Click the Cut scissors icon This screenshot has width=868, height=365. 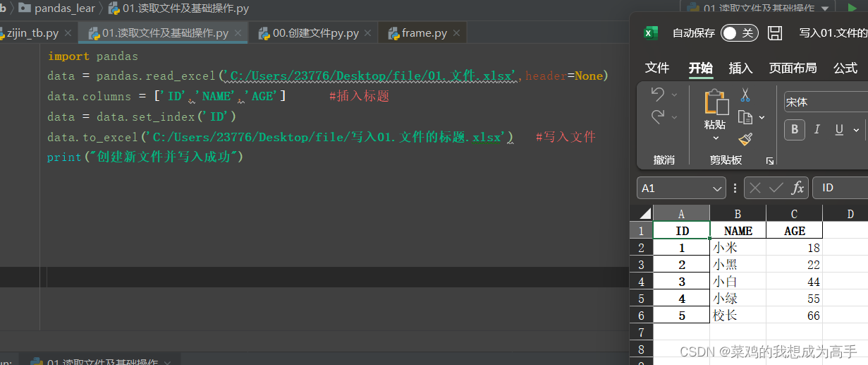[x=745, y=95]
